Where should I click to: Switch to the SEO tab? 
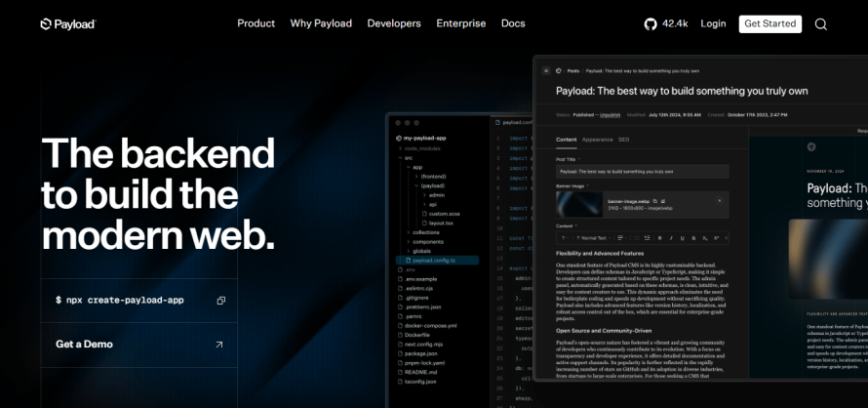[x=623, y=140]
